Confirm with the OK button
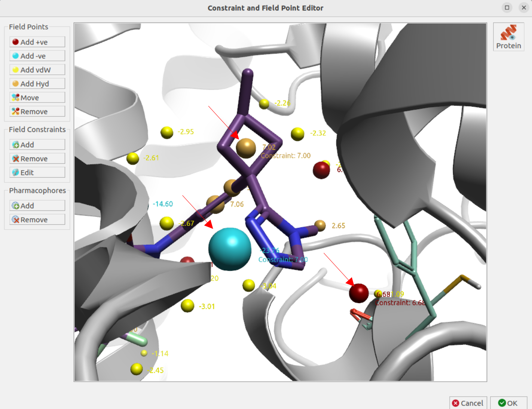532x409 pixels. point(508,403)
